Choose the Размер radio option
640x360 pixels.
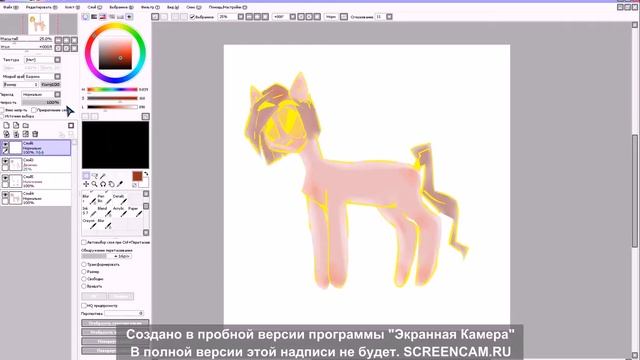pos(84,272)
